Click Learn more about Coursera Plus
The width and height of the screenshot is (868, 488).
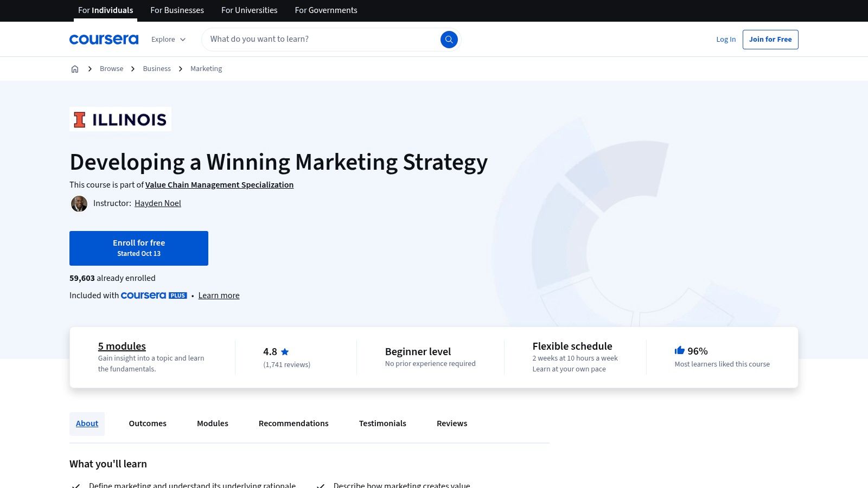[219, 295]
